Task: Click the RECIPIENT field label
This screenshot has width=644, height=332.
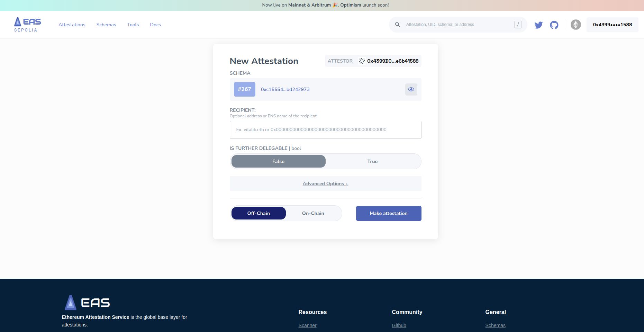Action: [243, 110]
